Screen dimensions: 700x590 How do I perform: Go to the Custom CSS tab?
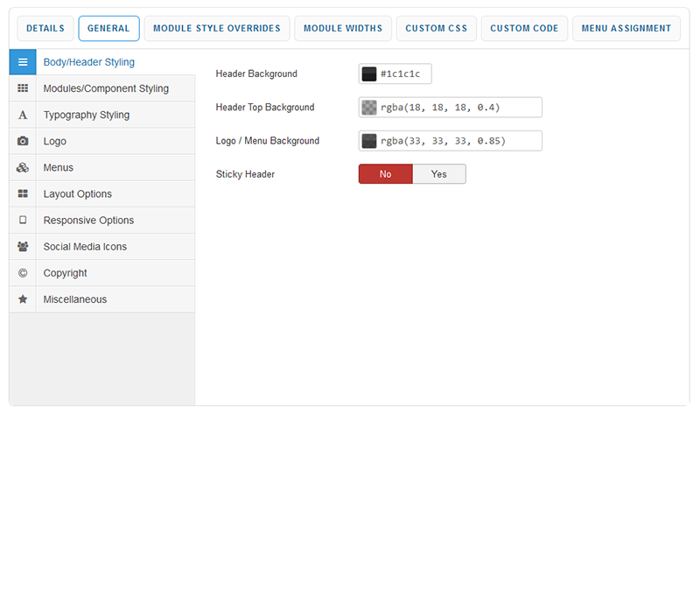point(437,28)
